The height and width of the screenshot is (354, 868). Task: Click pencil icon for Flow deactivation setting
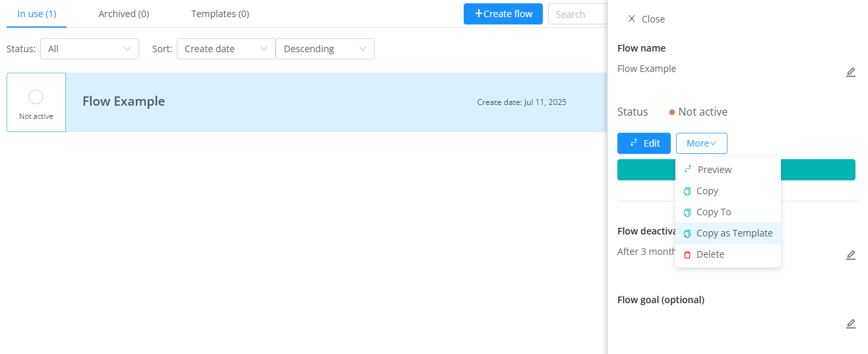tap(850, 255)
